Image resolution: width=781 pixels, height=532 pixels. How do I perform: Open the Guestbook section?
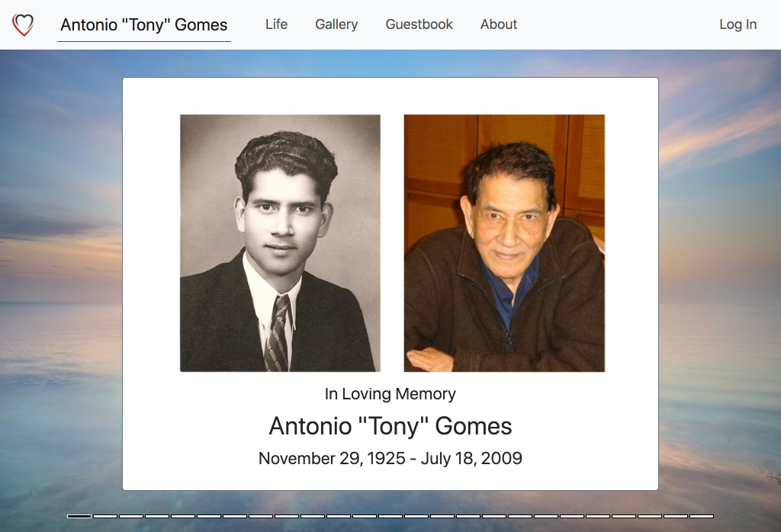point(419,24)
